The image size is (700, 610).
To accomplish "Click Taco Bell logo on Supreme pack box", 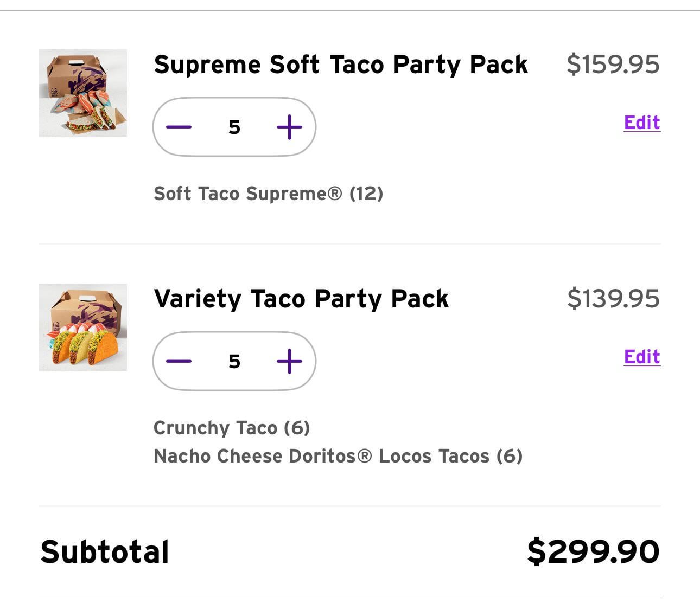I will 54,93.
